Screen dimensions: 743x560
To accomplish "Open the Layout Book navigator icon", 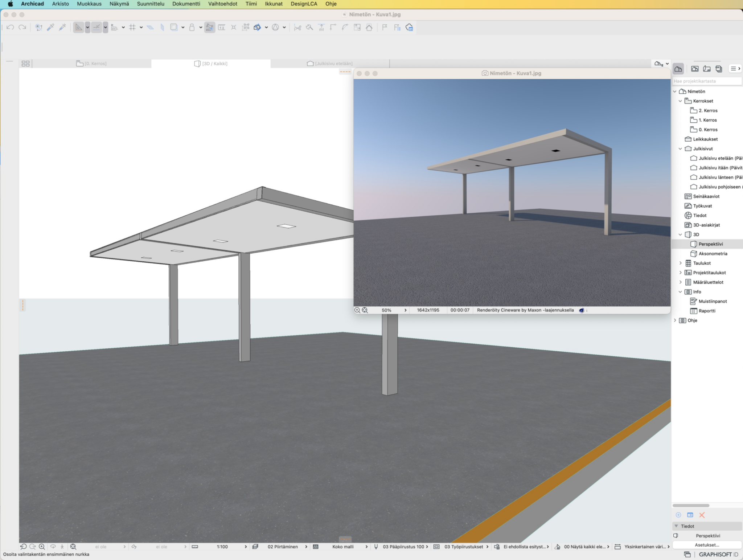I will (x=707, y=69).
